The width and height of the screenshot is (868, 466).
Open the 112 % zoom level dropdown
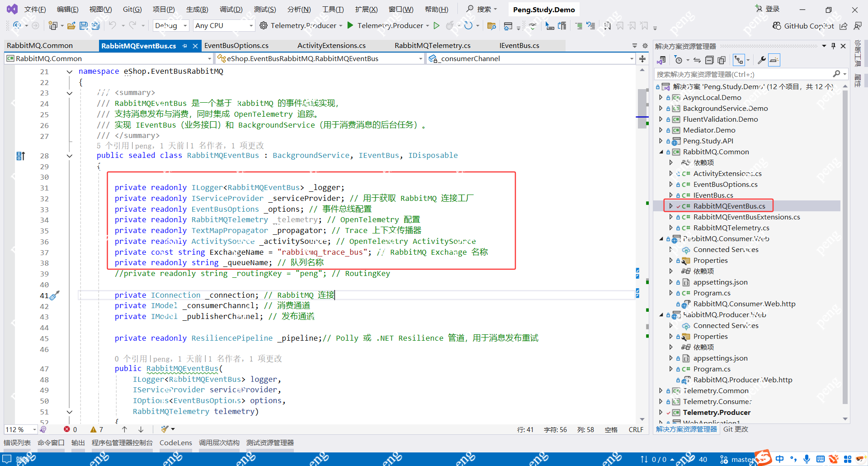[21, 429]
